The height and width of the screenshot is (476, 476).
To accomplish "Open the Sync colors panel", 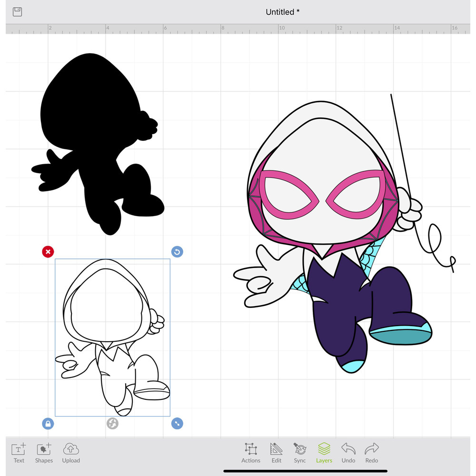I will pos(300,453).
